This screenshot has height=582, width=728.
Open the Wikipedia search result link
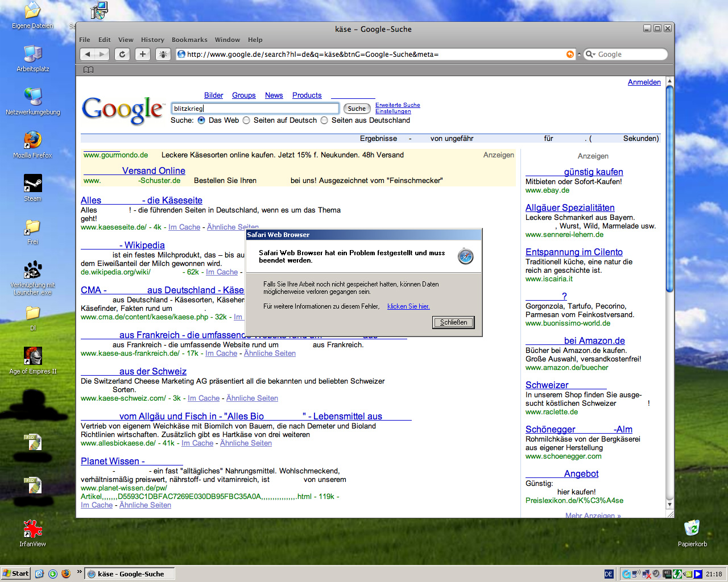click(123, 245)
